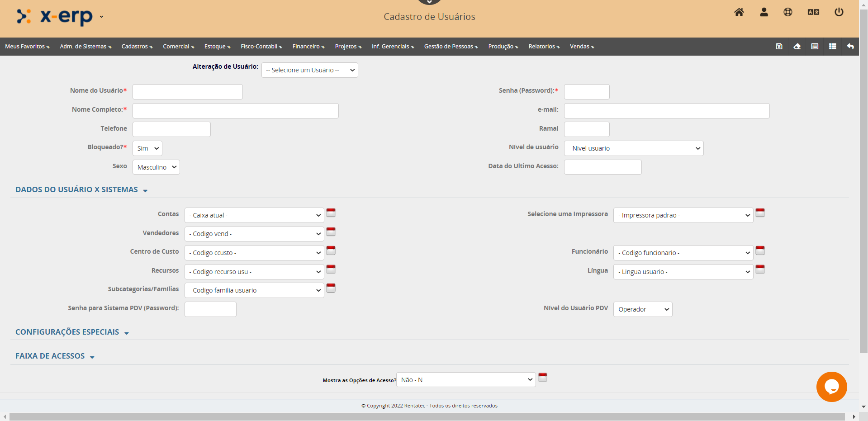This screenshot has width=868, height=421.
Task: Open Selecione um Usuário dropdown
Action: coord(309,70)
